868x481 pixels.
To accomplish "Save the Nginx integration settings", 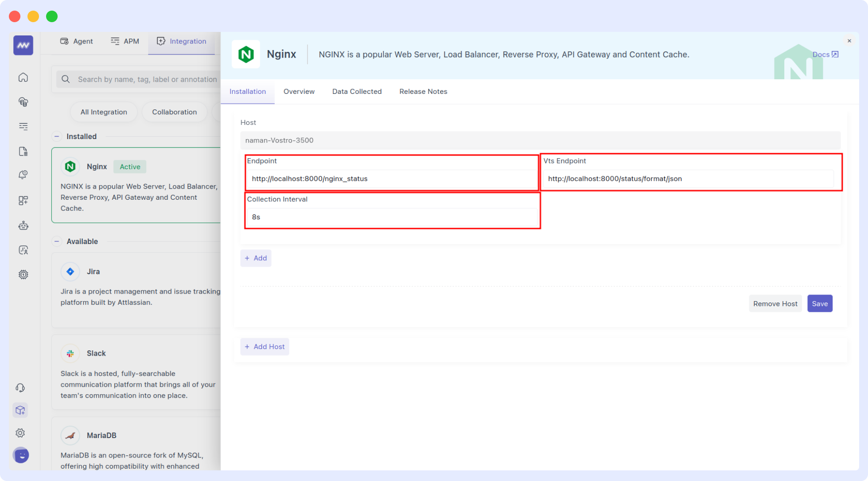I will point(820,303).
